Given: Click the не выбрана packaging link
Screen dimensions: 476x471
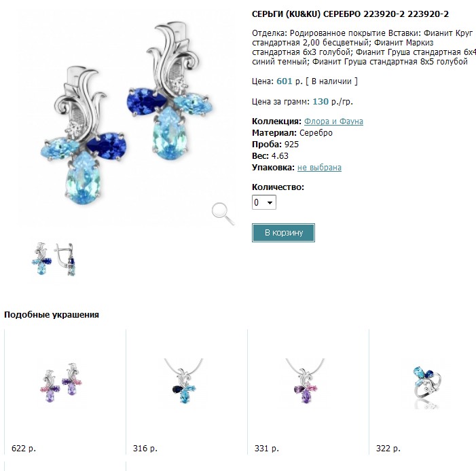Looking at the screenshot, I should 319,168.
